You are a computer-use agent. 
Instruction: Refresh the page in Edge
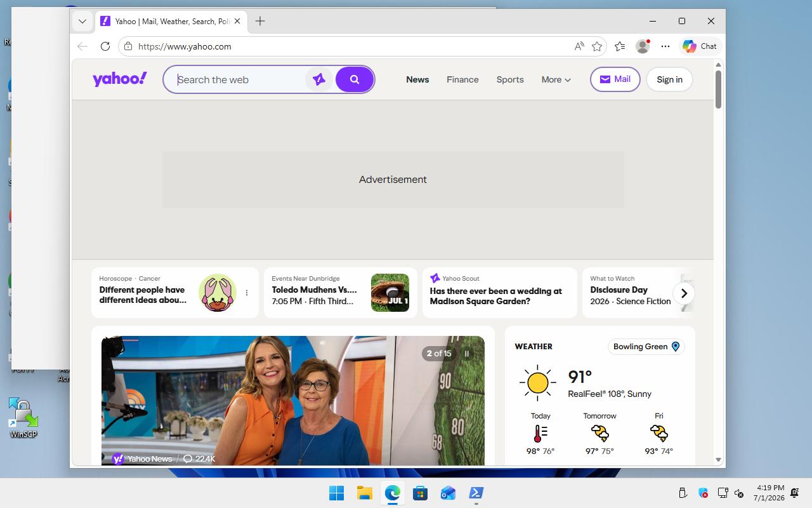tap(105, 46)
